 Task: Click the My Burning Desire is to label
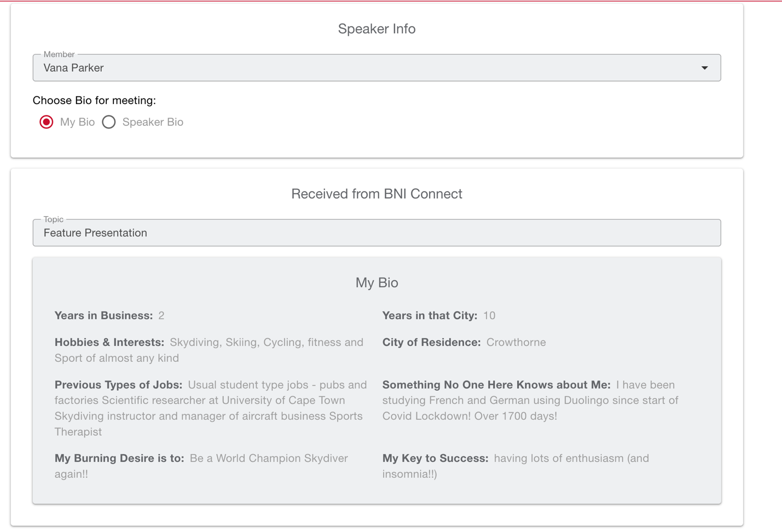[x=119, y=458]
